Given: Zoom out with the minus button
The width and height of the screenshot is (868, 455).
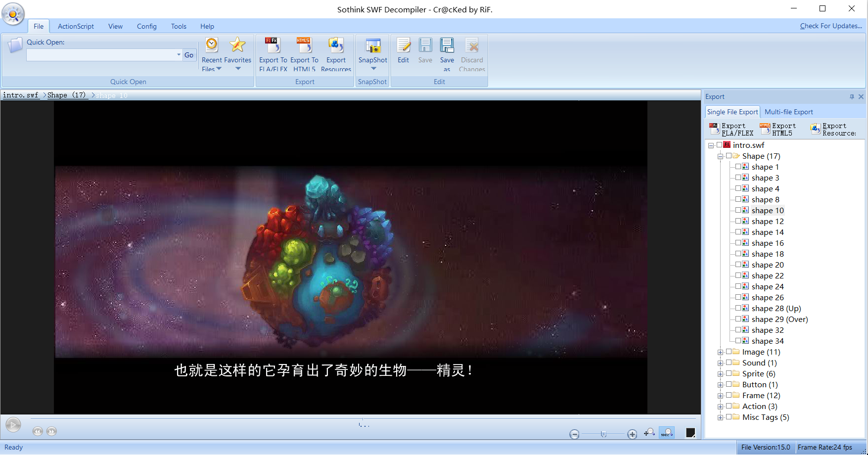Looking at the screenshot, I should tap(574, 434).
